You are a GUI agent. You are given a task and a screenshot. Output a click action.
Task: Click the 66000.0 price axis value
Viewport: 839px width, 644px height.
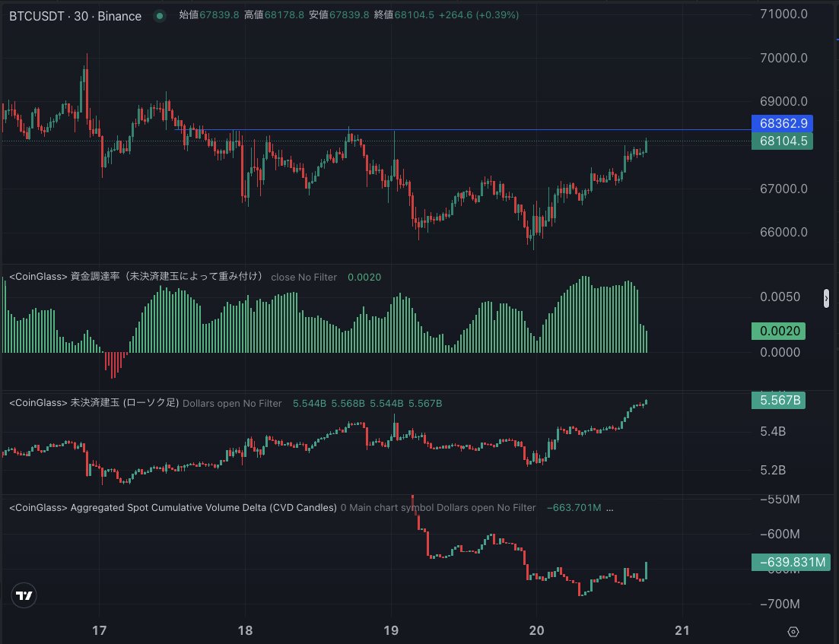[783, 232]
